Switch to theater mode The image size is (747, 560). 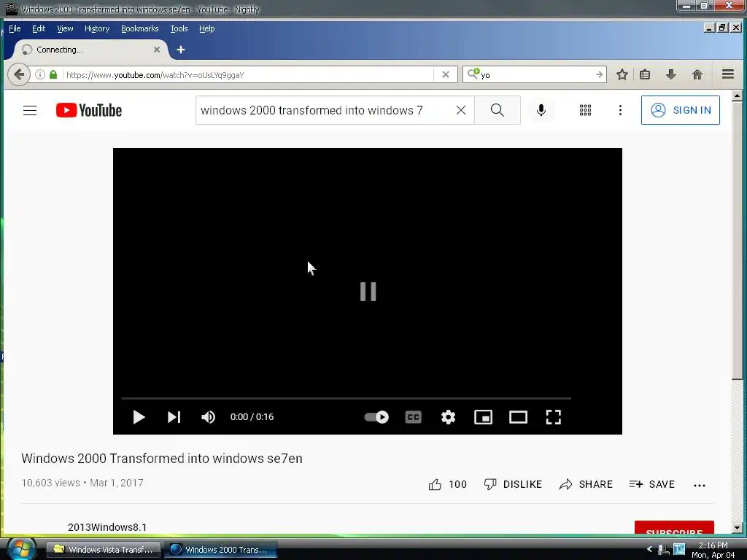click(519, 417)
